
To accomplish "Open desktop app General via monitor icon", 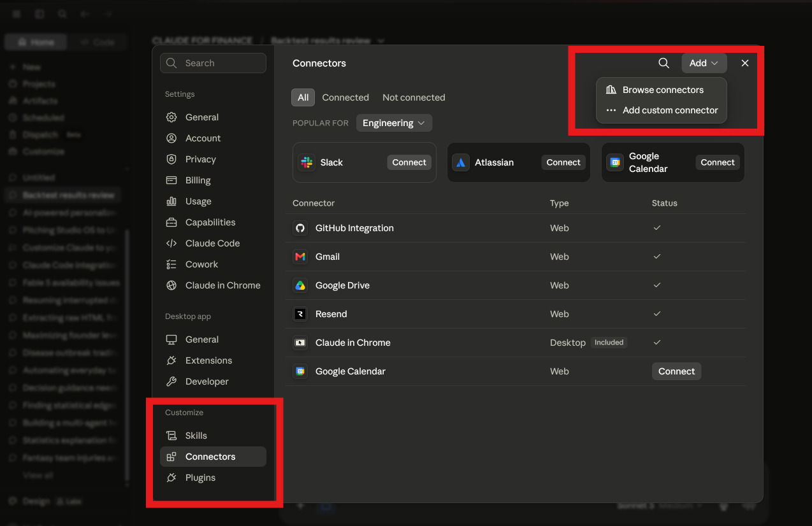I will pyautogui.click(x=171, y=339).
